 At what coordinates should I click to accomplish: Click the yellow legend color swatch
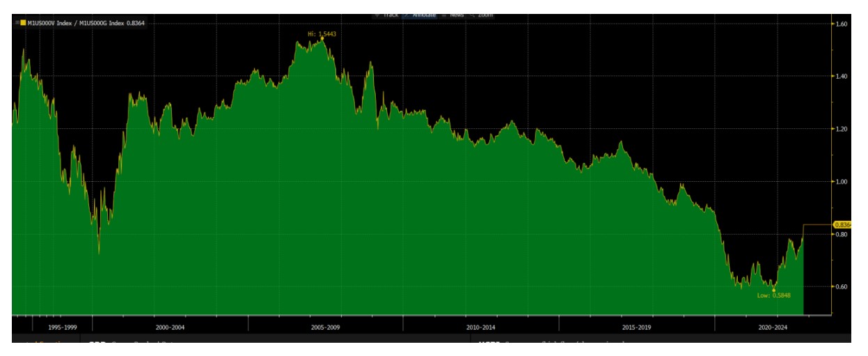pyautogui.click(x=22, y=23)
